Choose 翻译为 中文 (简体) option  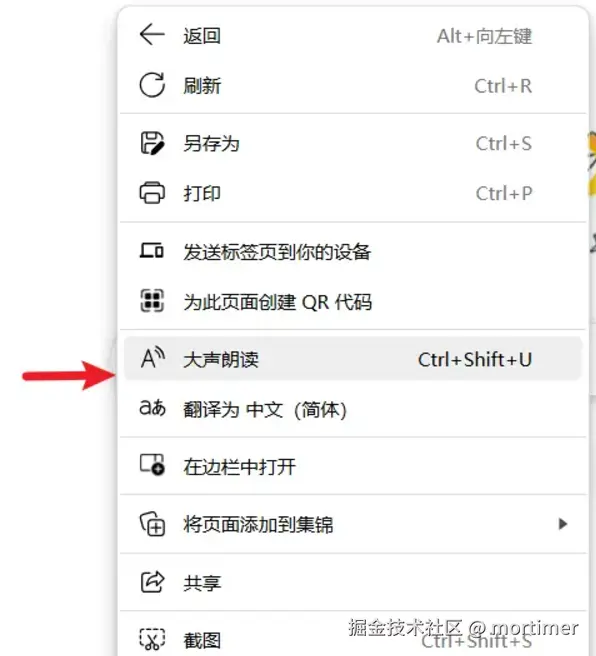tap(353, 409)
